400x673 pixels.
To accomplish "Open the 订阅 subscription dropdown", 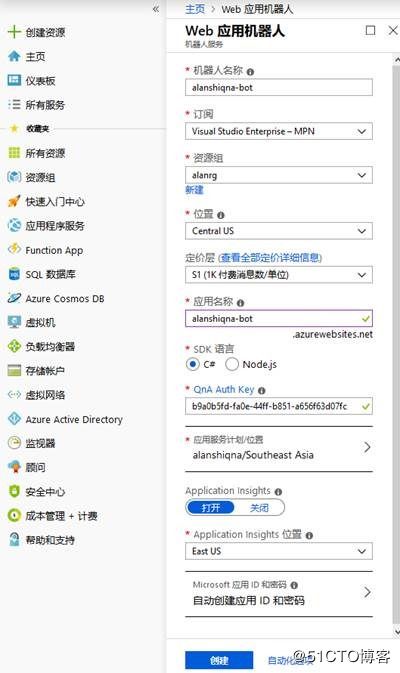I will pos(279,131).
